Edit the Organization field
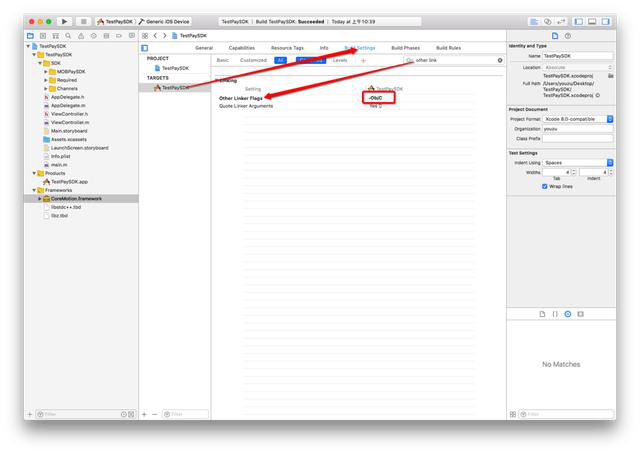 click(578, 129)
